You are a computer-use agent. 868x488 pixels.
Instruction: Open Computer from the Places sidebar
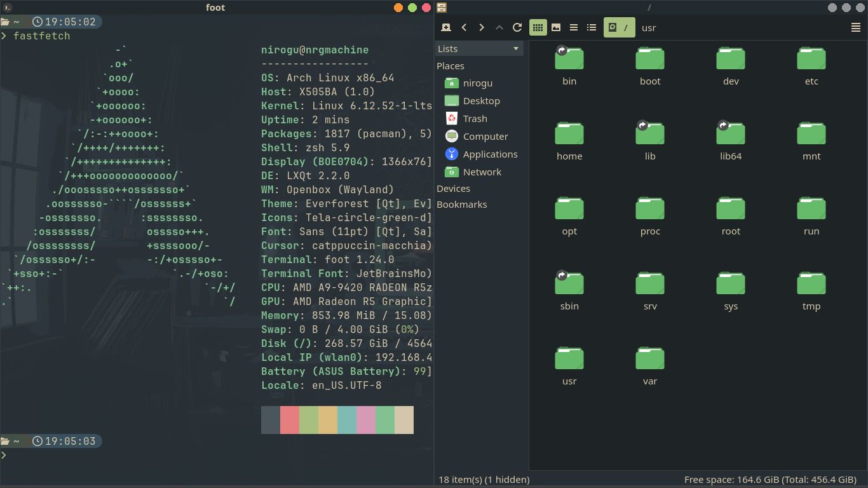[484, 136]
